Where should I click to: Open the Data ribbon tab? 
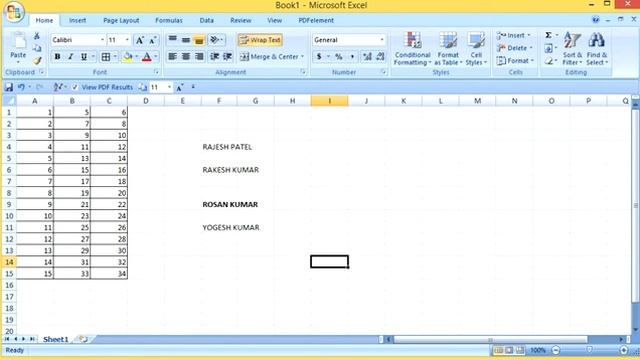coord(207,20)
